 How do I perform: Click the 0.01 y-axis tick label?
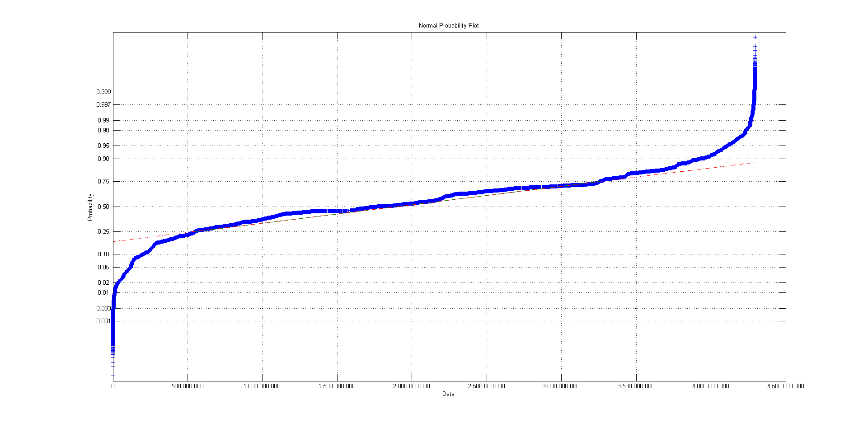coord(103,292)
